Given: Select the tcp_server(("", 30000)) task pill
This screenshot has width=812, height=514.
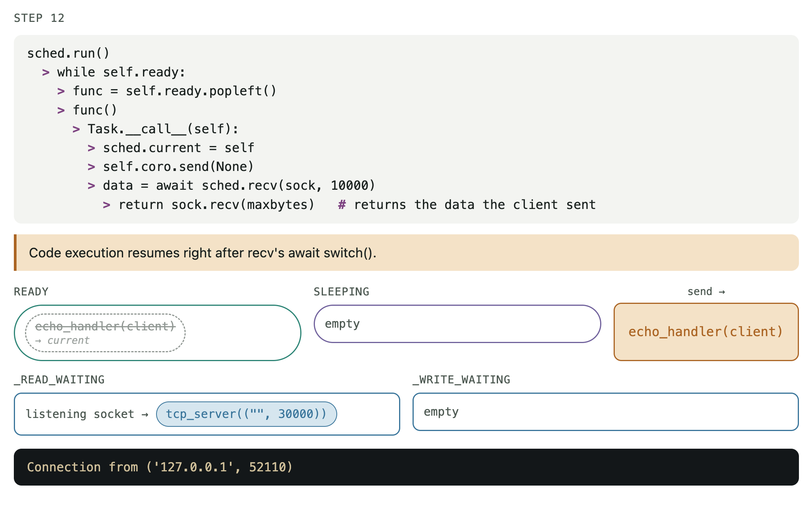Looking at the screenshot, I should click(246, 414).
